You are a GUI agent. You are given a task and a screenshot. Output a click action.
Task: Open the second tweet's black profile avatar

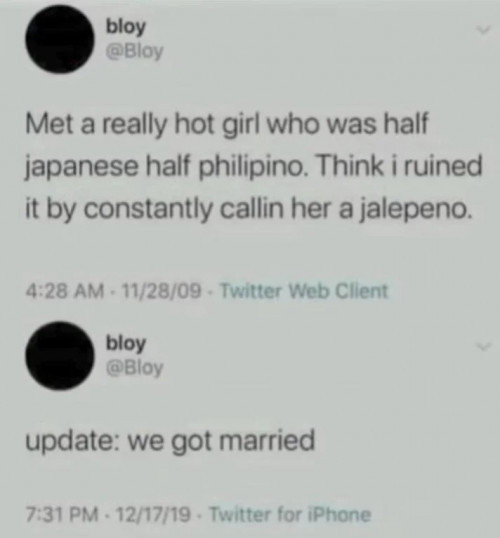[x=60, y=356]
